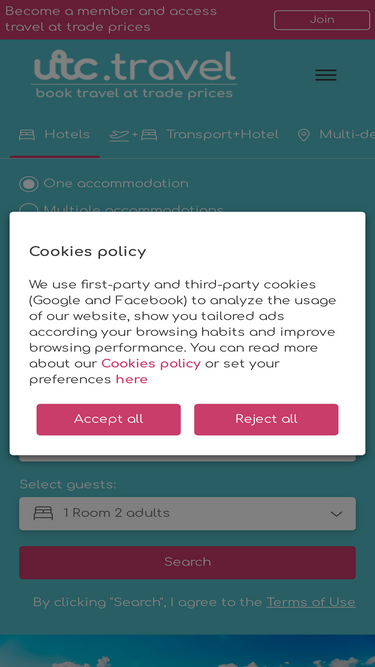
Task: Click the Join membership button
Action: point(322,20)
